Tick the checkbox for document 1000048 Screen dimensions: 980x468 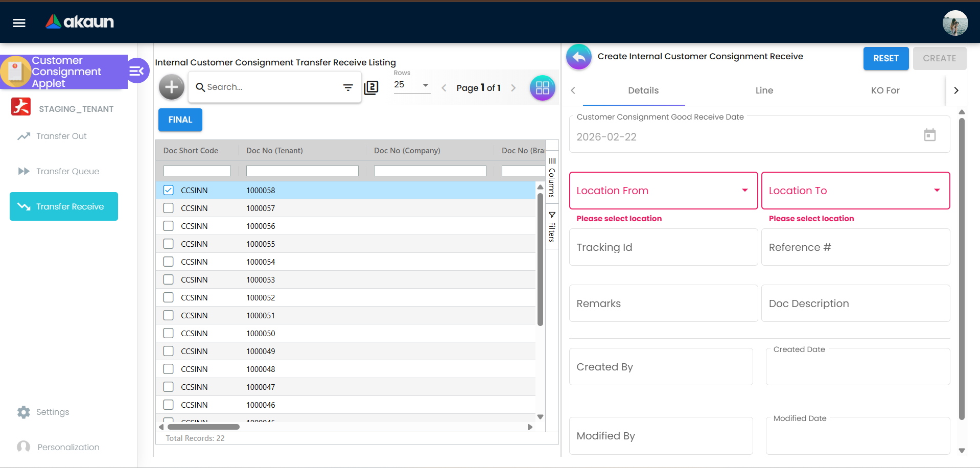point(168,369)
